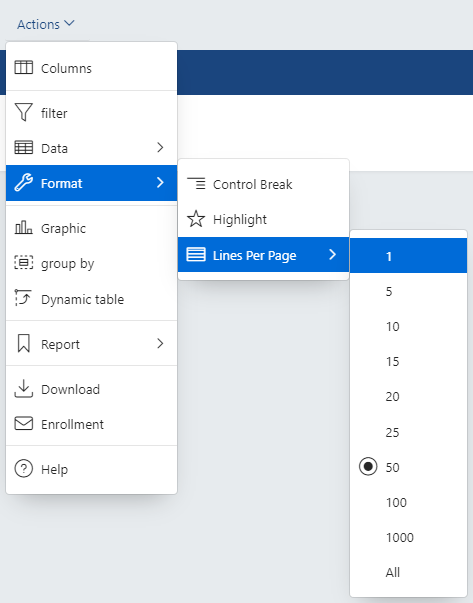Image resolution: width=473 pixels, height=603 pixels.
Task: Click the Columns table icon
Action: point(23,68)
